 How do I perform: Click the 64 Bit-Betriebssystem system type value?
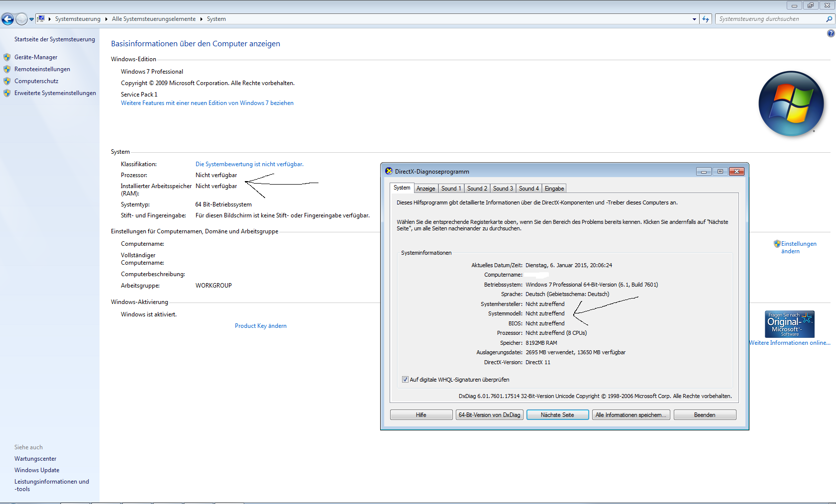pyautogui.click(x=223, y=204)
